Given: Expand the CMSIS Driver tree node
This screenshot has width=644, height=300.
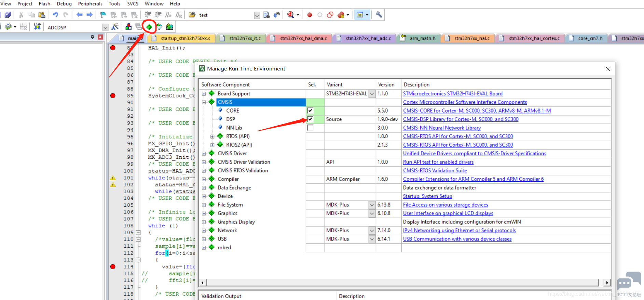Looking at the screenshot, I should pyautogui.click(x=204, y=154).
